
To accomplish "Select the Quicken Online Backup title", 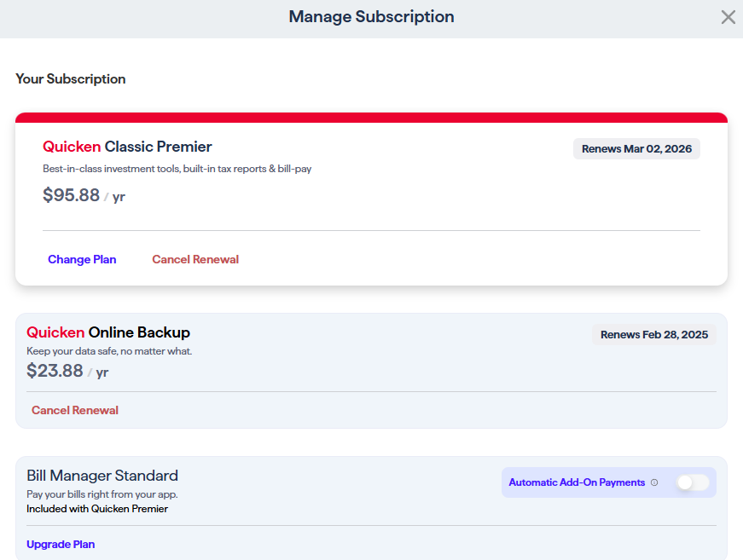I will click(108, 332).
